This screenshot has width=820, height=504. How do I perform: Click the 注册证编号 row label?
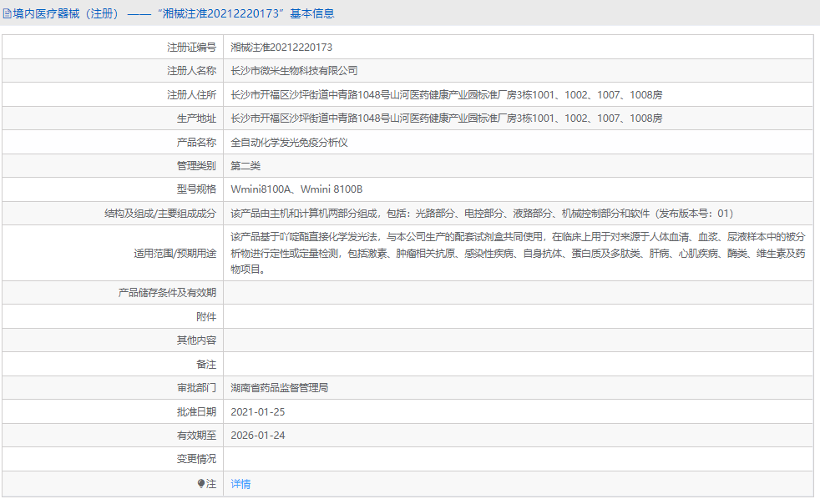pyautogui.click(x=191, y=48)
